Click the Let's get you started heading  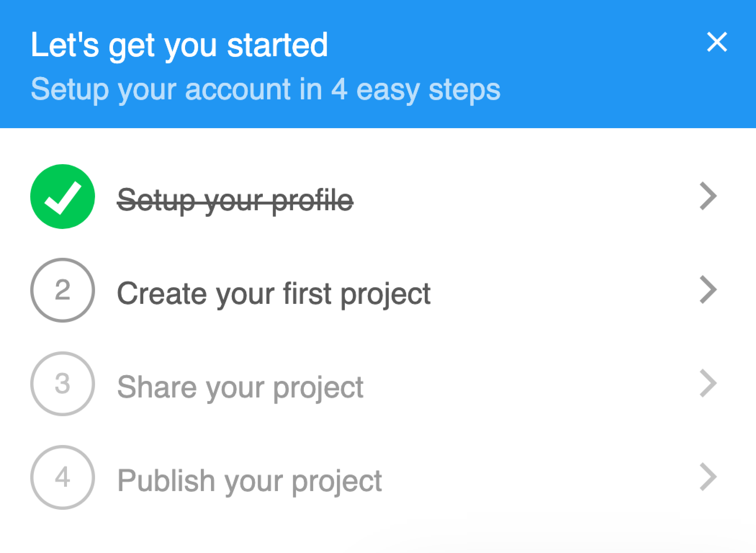point(180,46)
